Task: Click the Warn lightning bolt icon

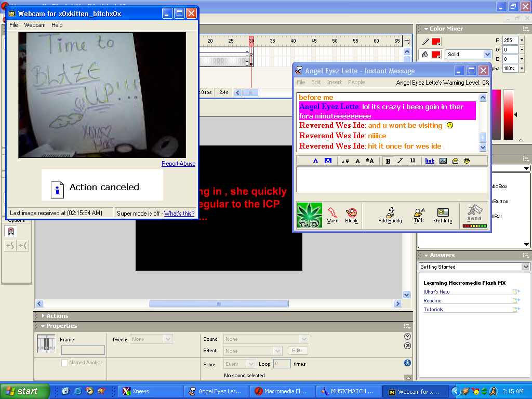Action: click(x=332, y=214)
